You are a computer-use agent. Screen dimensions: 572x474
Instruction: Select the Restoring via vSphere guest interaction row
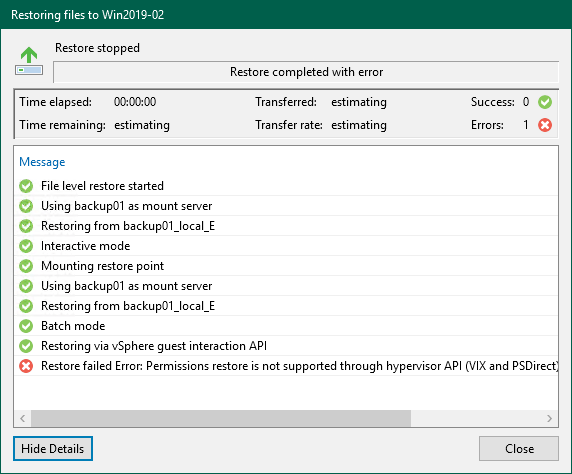click(x=286, y=346)
